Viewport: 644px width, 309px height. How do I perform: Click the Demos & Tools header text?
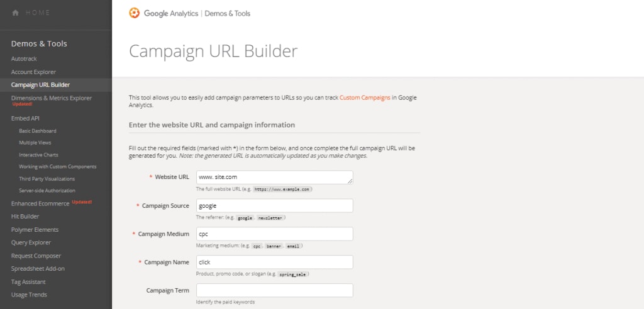coord(228,13)
